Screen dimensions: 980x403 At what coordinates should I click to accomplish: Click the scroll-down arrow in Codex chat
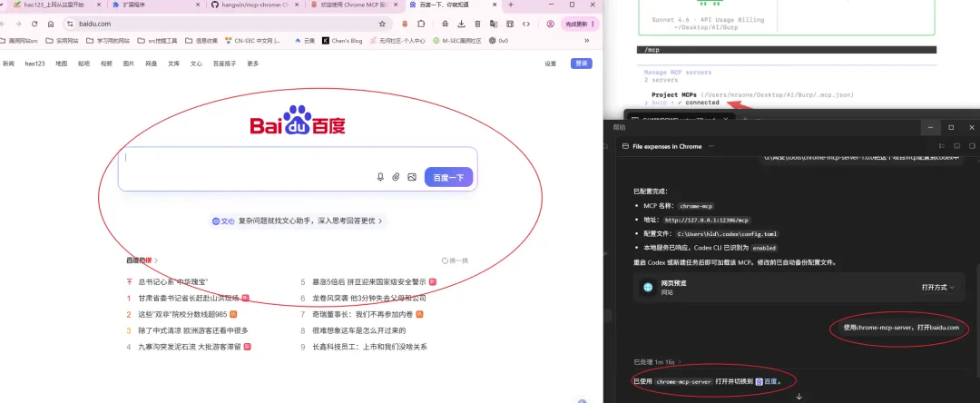pos(799,396)
